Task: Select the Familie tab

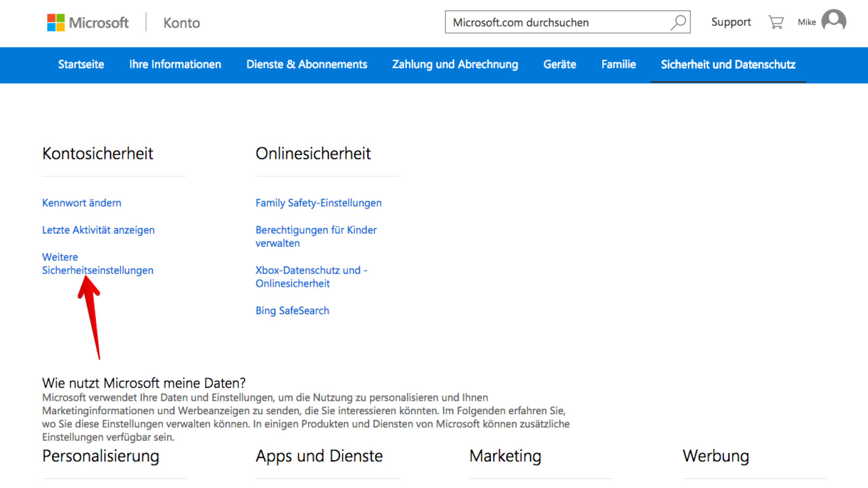Action: 618,65
